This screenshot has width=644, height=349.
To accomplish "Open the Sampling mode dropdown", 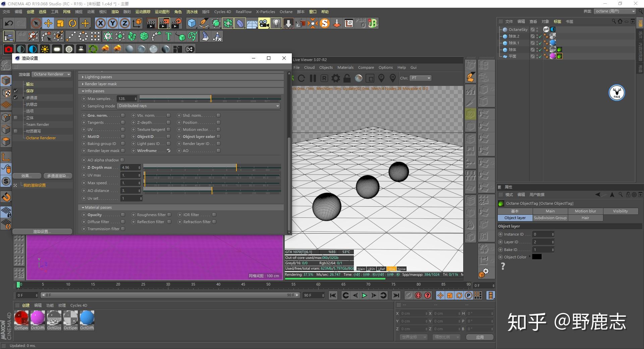I will point(199,106).
